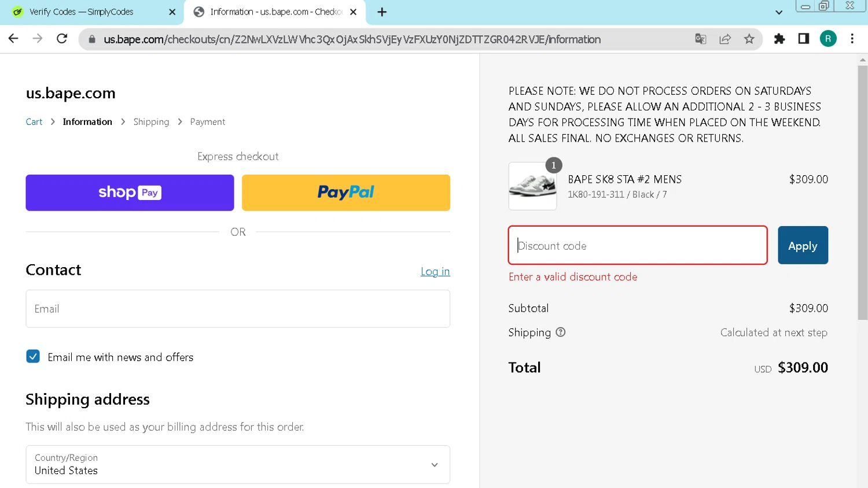This screenshot has width=868, height=488.
Task: Close the Verify Codes SimplyCodes tab
Action: 172,12
